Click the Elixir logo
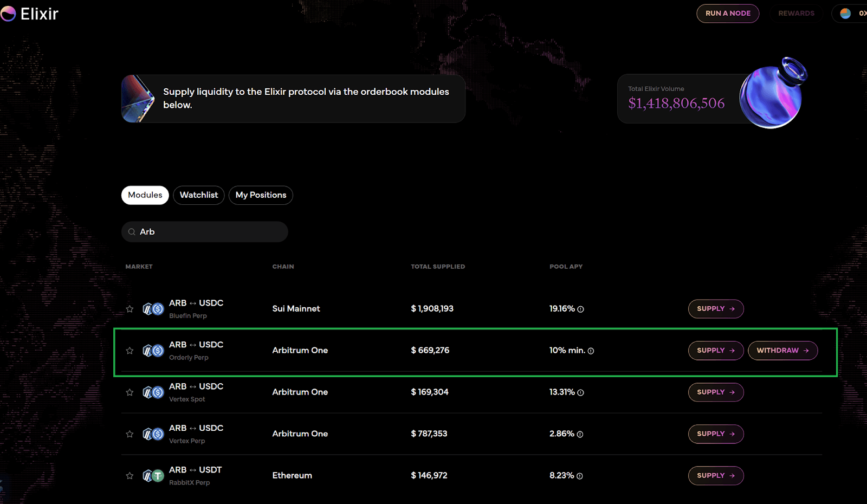867x504 pixels. click(29, 14)
